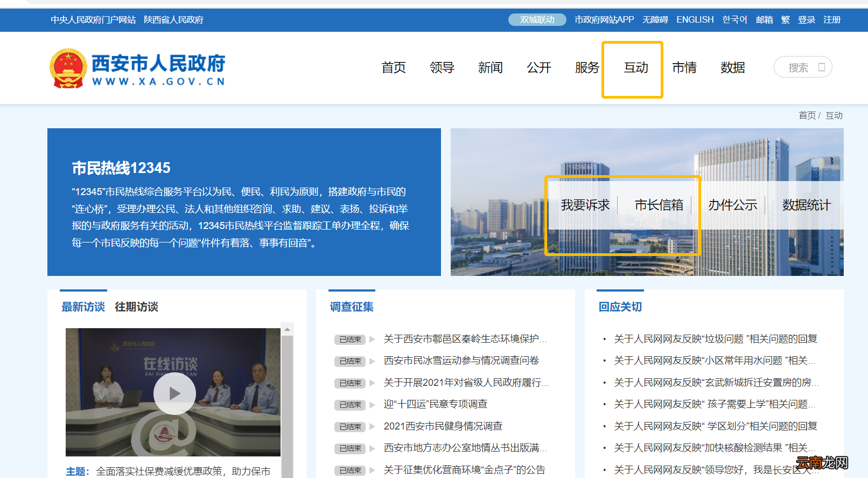868x478 pixels.
Task: Open reply about "玄武新城拆迁安置房"
Action: pos(716,383)
